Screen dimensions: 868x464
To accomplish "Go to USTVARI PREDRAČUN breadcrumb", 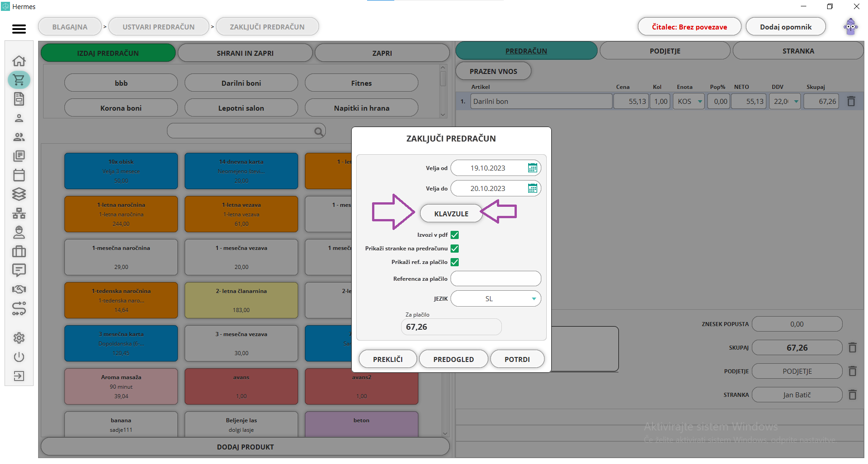I will (x=158, y=27).
